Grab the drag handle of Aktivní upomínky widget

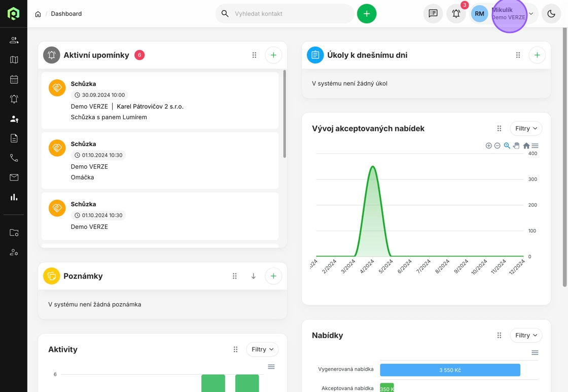[254, 55]
